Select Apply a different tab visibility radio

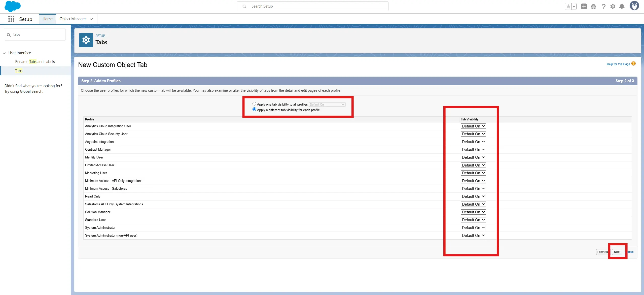(x=254, y=109)
